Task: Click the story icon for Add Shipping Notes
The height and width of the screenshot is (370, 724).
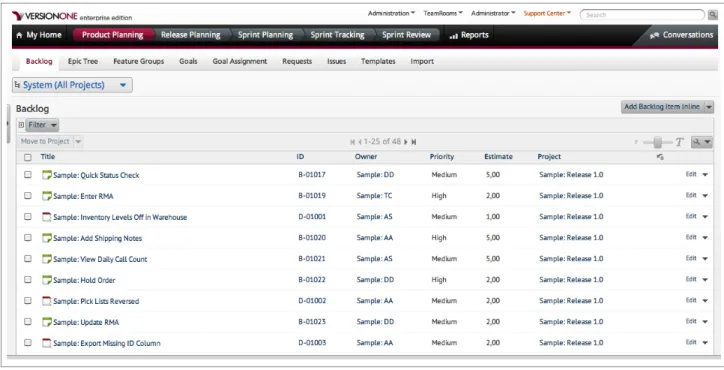Action: coord(47,238)
